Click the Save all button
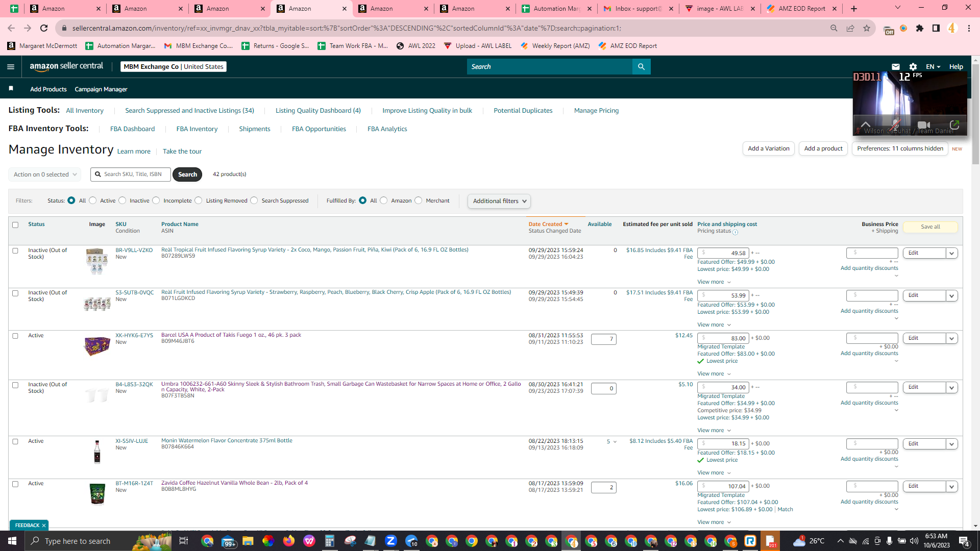 pos(930,227)
